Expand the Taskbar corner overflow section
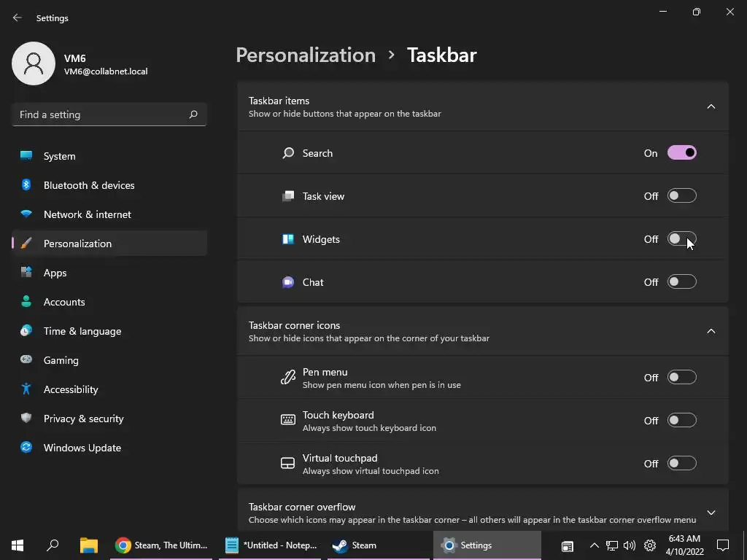 click(x=711, y=513)
